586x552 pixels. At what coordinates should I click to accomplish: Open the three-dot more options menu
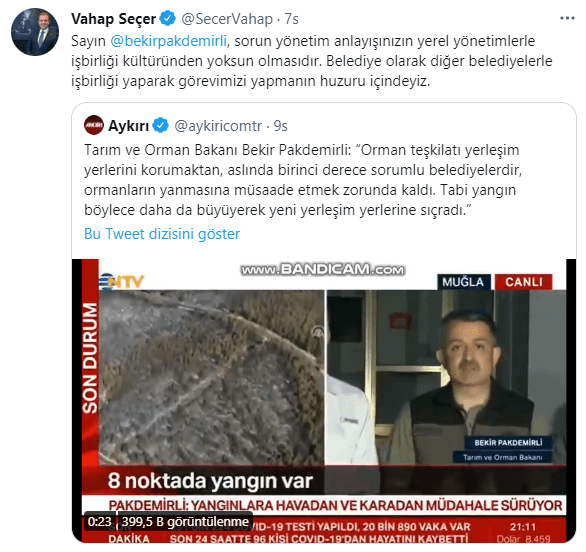point(567,18)
